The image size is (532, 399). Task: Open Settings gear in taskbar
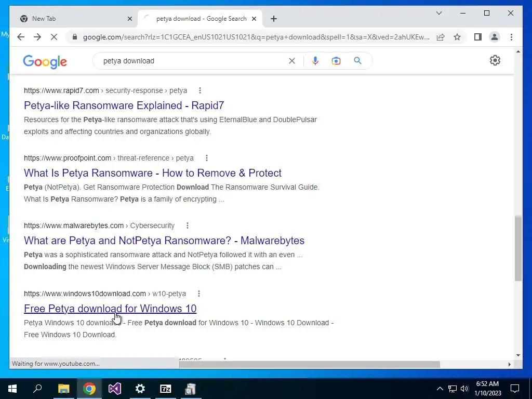pyautogui.click(x=140, y=389)
